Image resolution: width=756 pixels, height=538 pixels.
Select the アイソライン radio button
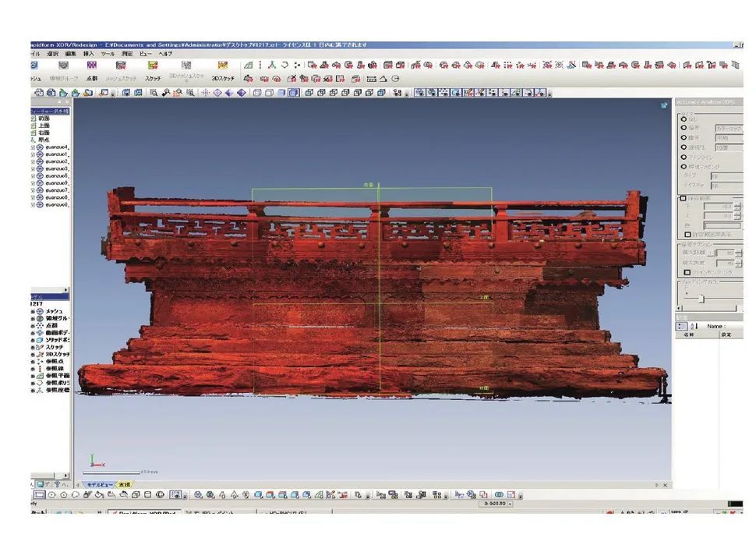684,157
